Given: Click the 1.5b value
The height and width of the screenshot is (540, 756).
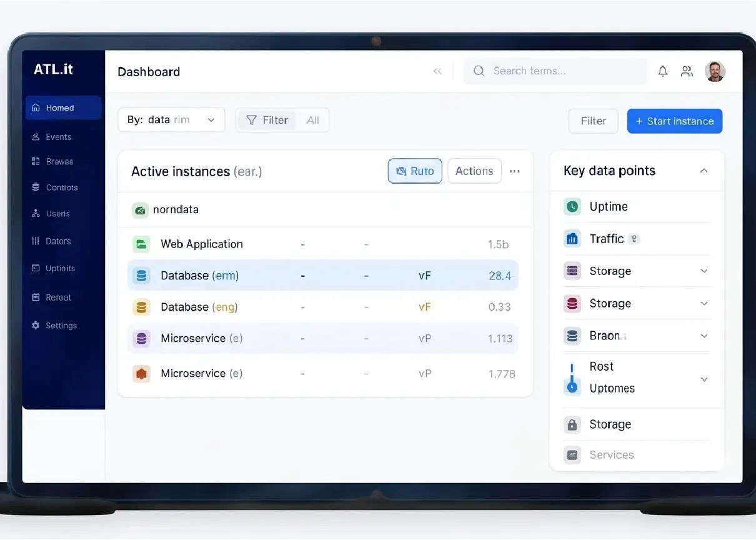Looking at the screenshot, I should coord(499,244).
